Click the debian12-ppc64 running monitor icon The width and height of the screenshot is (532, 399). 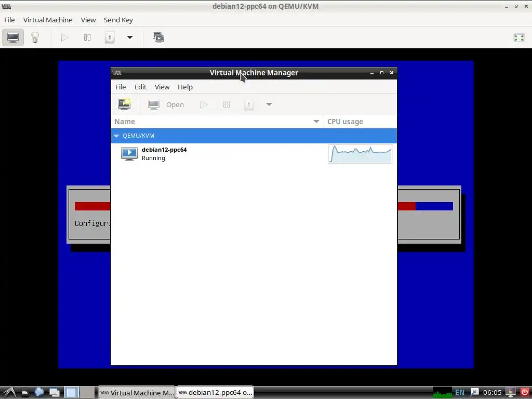click(x=129, y=154)
